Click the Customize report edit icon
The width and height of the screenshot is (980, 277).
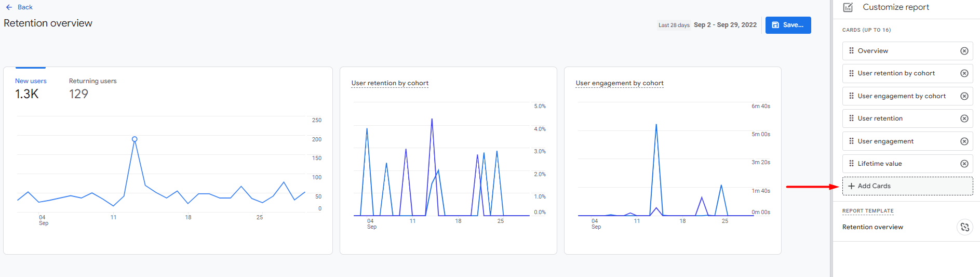(848, 7)
